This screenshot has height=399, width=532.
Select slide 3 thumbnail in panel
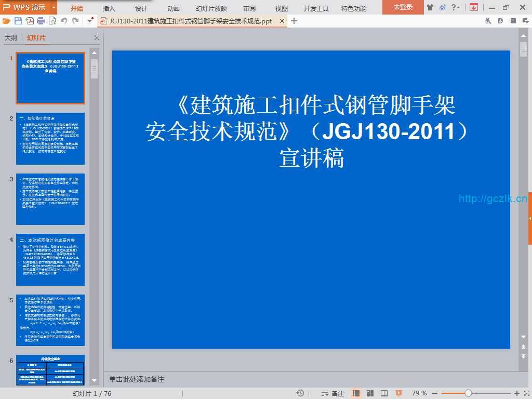click(50, 199)
